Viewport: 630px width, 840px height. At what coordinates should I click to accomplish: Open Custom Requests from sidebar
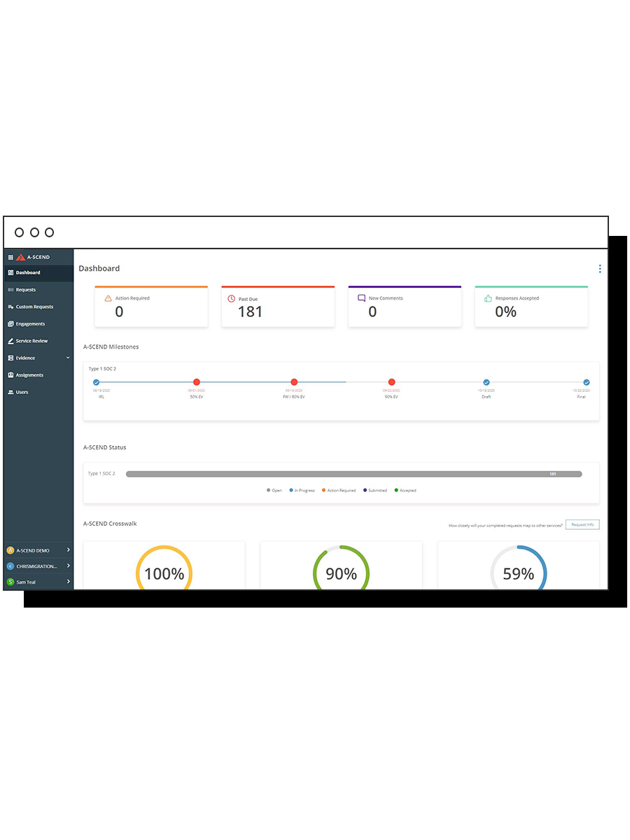point(38,307)
